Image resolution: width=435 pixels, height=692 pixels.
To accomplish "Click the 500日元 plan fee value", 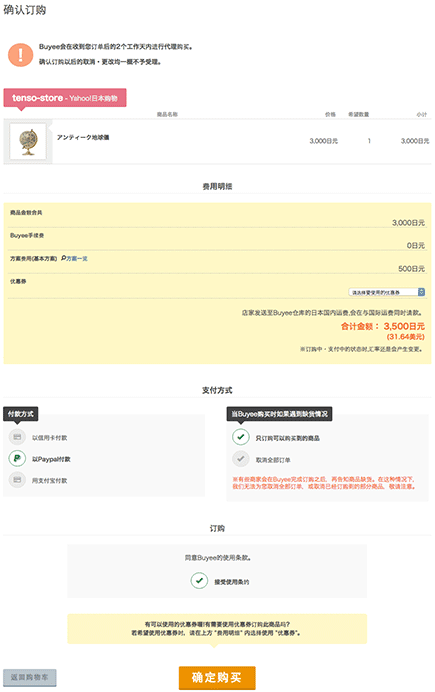I will point(411,269).
